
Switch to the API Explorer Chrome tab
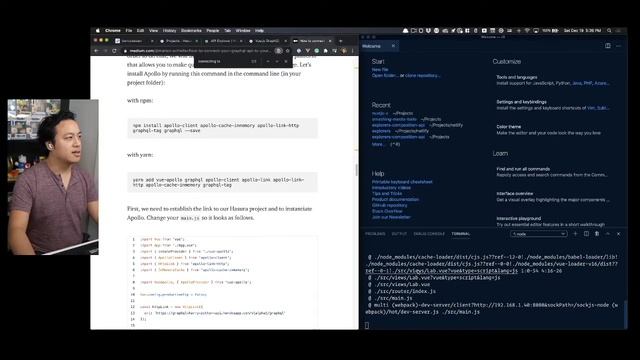pyautogui.click(x=223, y=41)
